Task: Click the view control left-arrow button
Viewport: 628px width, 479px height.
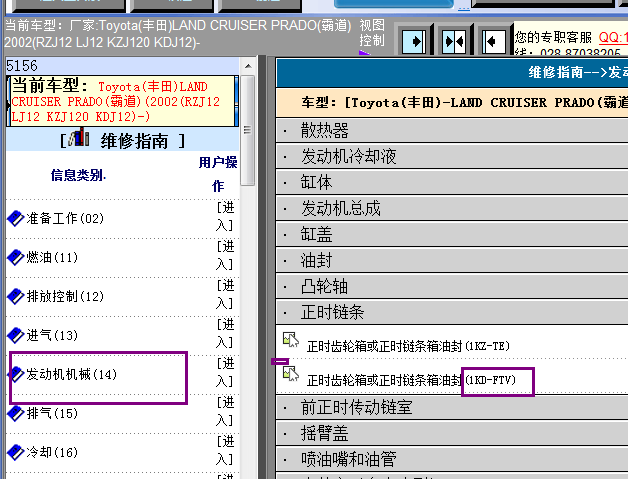Action: (x=493, y=41)
